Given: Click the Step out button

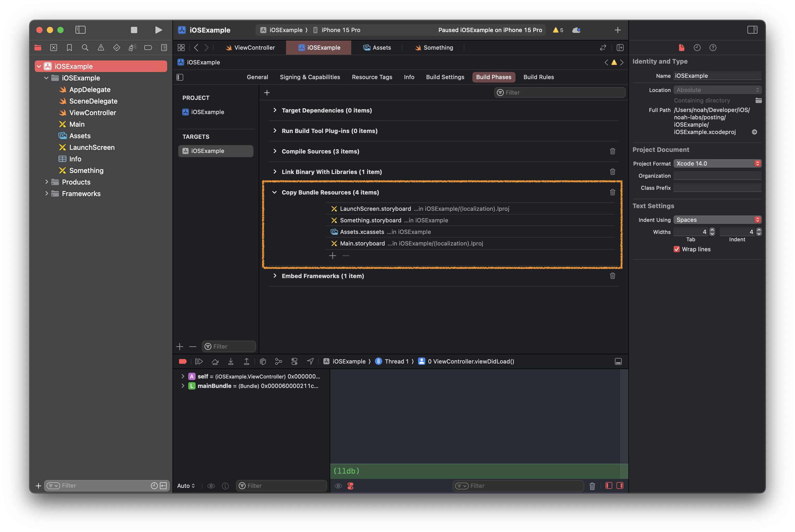Looking at the screenshot, I should (247, 361).
